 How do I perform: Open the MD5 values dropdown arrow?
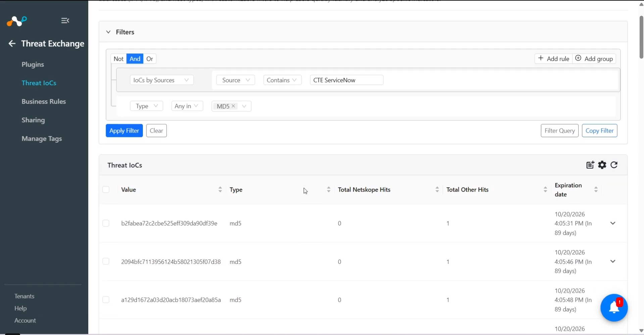[x=244, y=106]
